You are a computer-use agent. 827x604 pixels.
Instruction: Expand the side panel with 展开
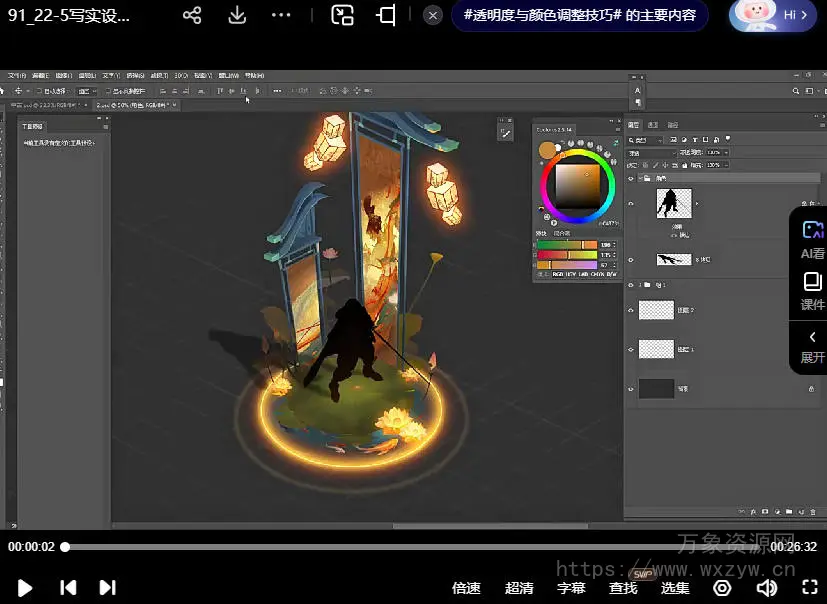pos(812,346)
